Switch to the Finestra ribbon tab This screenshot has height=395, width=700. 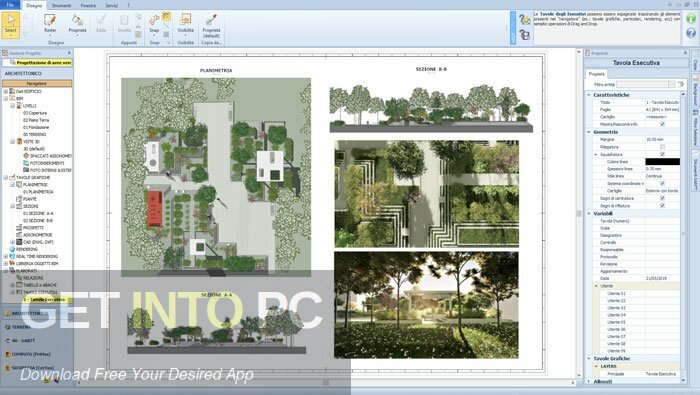click(88, 5)
